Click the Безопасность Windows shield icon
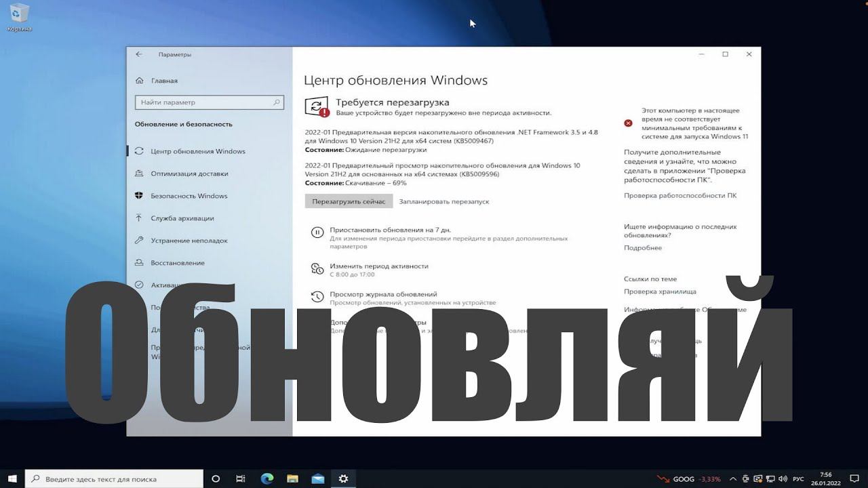The width and height of the screenshot is (868, 488). [x=139, y=196]
